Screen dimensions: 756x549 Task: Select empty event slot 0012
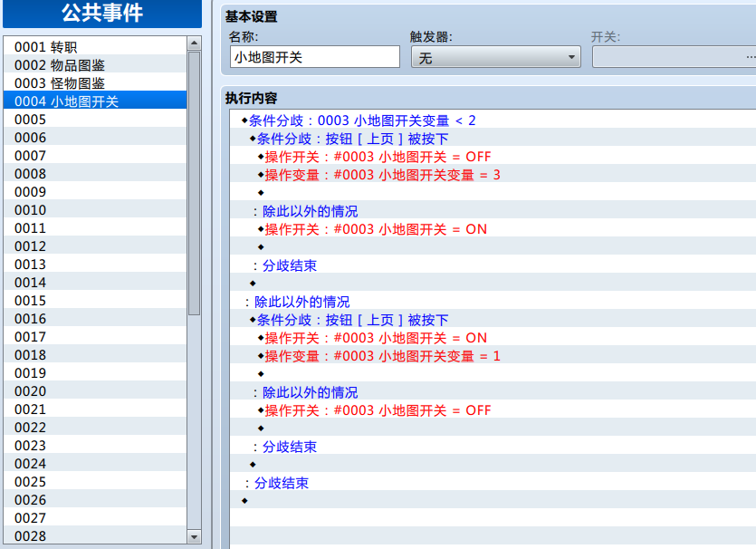point(95,246)
